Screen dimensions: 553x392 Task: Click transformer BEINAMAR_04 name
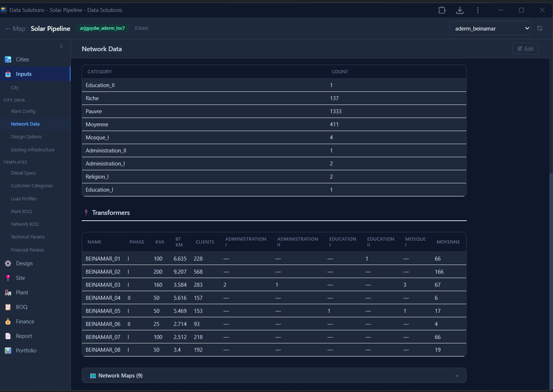coord(103,298)
